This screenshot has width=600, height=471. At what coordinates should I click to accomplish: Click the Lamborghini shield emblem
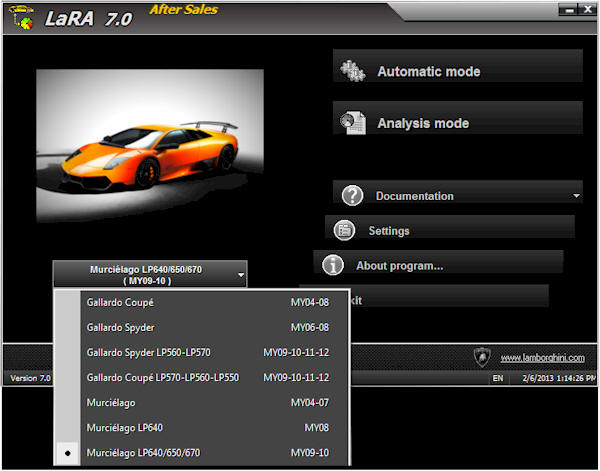[x=482, y=357]
